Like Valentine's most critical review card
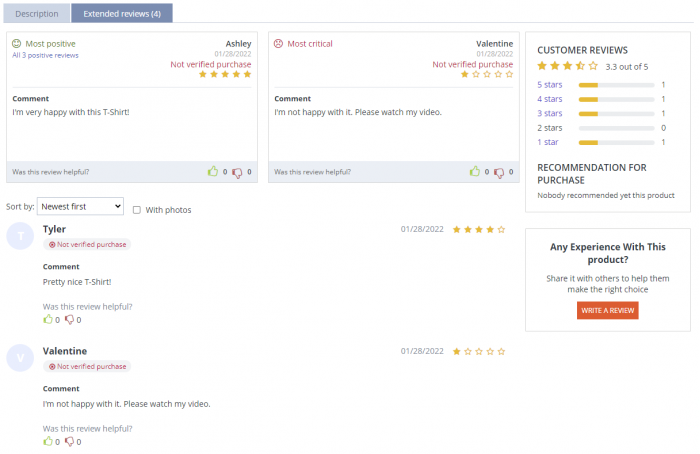Viewport: 700px width, 454px height. coord(475,171)
